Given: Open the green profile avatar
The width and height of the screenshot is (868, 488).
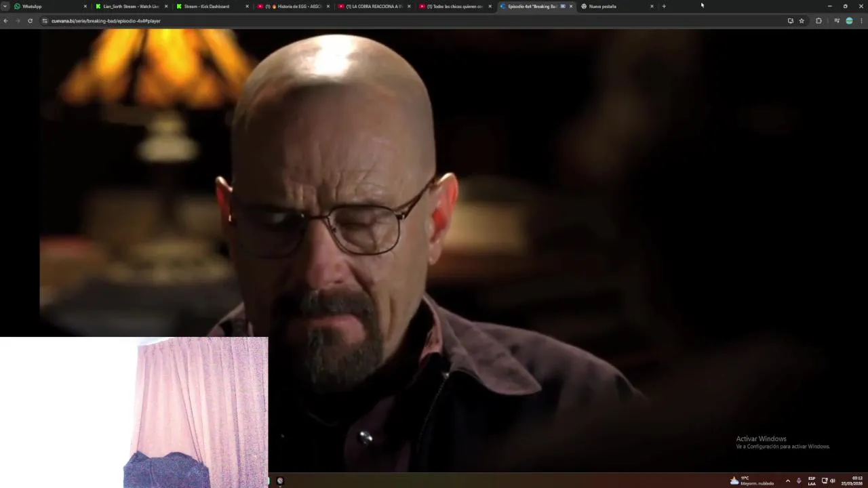Looking at the screenshot, I should [x=849, y=21].
